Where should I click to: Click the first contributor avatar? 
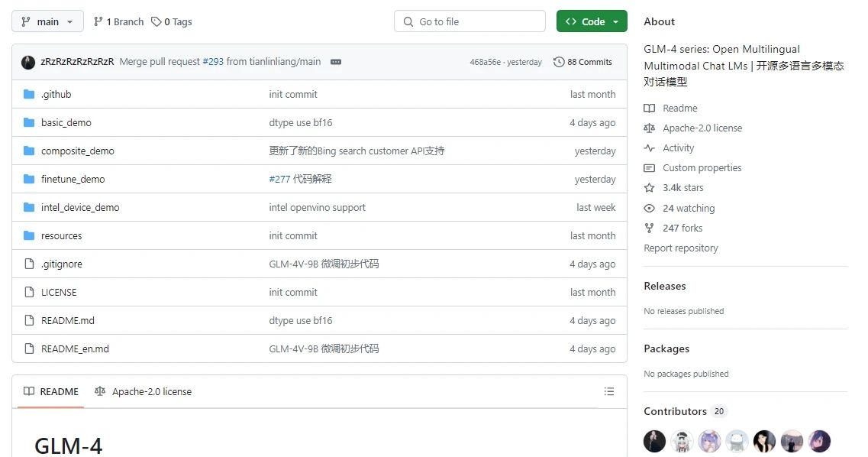pos(654,441)
